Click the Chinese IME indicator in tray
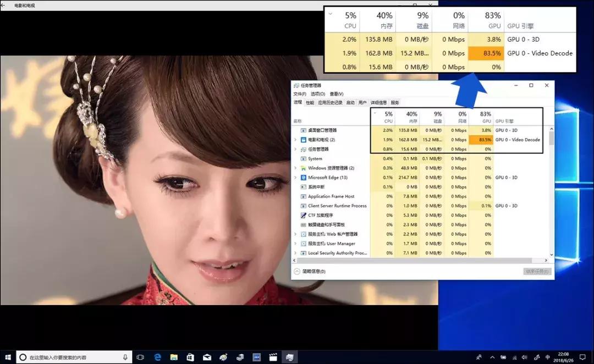 [547, 357]
